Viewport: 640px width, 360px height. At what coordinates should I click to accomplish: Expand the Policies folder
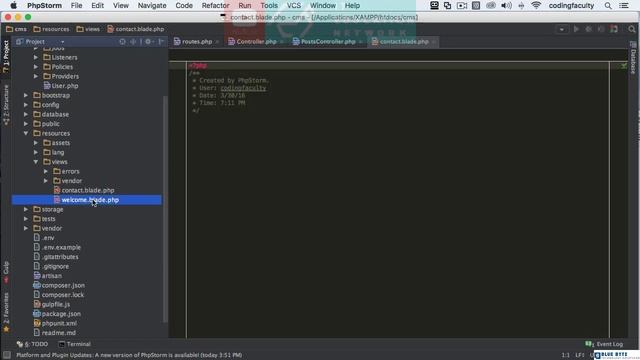pyautogui.click(x=36, y=67)
